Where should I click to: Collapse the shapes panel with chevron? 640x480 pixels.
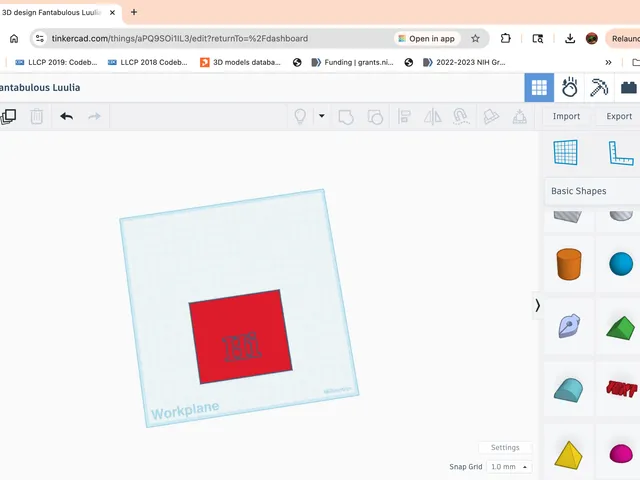tap(538, 306)
